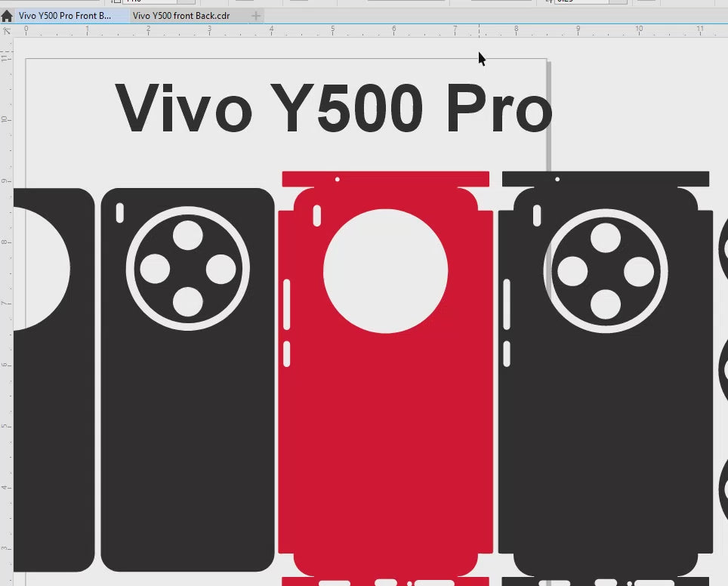Viewport: 728px width, 586px height.
Task: Select the partially visible black shape at left edge
Action: click(53, 453)
